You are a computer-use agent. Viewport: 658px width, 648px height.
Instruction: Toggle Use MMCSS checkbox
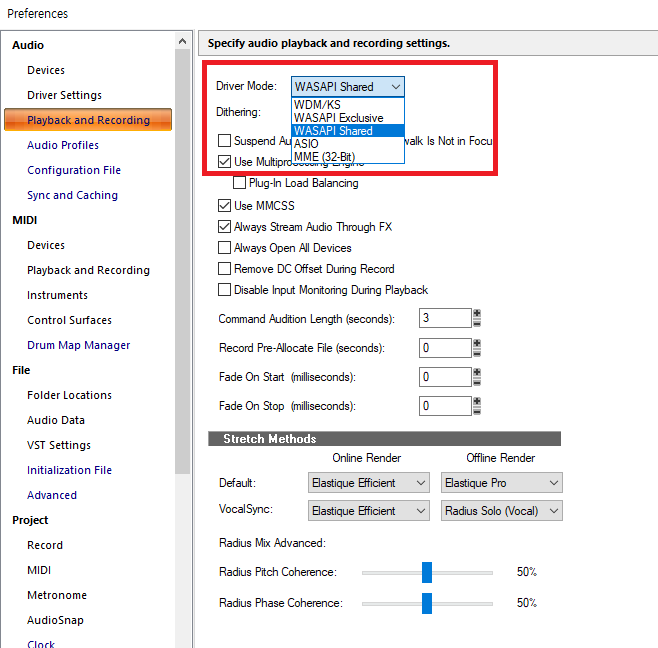pyautogui.click(x=225, y=205)
